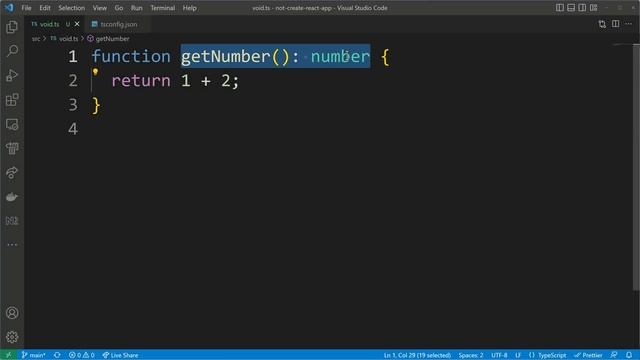Screen dimensions: 640x360
Task: Open the Run menu
Action: [x=137, y=8]
